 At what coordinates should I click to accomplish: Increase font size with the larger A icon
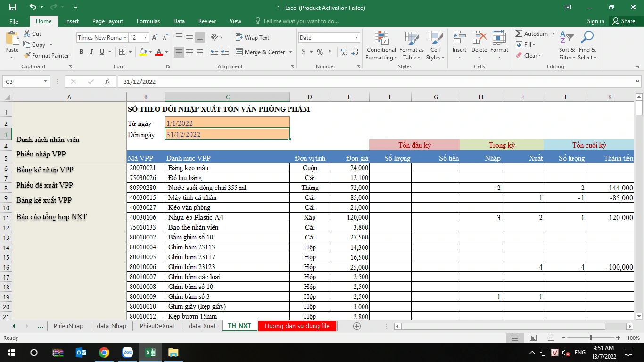coord(155,38)
